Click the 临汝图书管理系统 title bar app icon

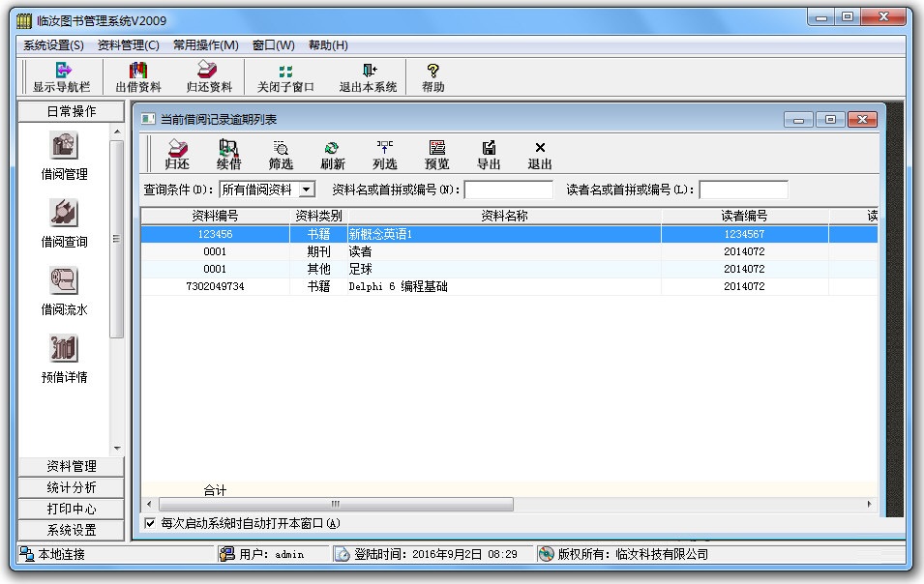click(x=23, y=21)
